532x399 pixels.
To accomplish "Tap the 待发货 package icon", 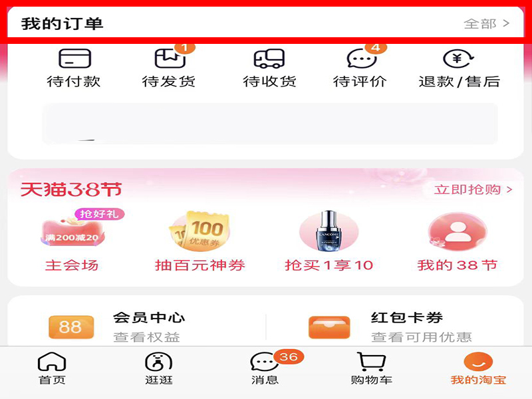I will tap(170, 59).
